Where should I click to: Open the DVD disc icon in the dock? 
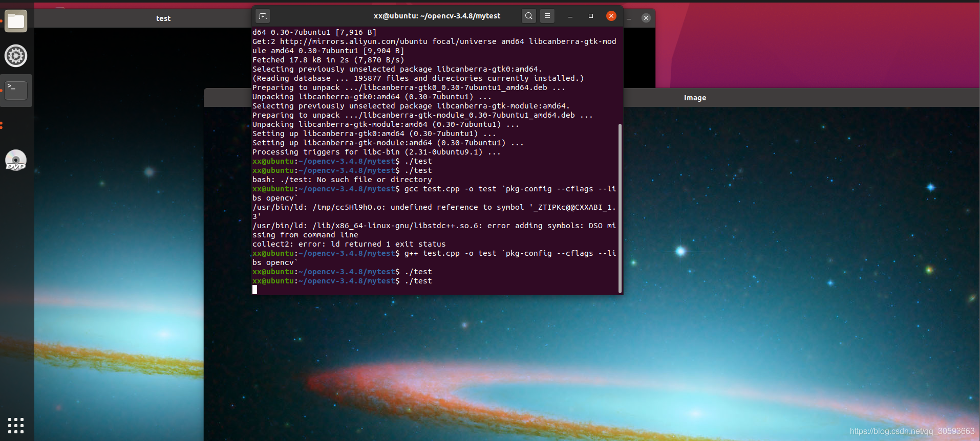tap(16, 160)
